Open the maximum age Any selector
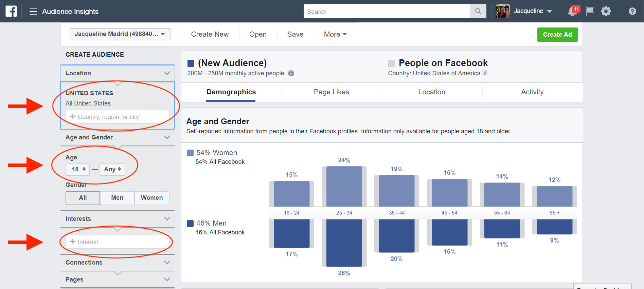Image resolution: width=644 pixels, height=289 pixels. pyautogui.click(x=112, y=169)
